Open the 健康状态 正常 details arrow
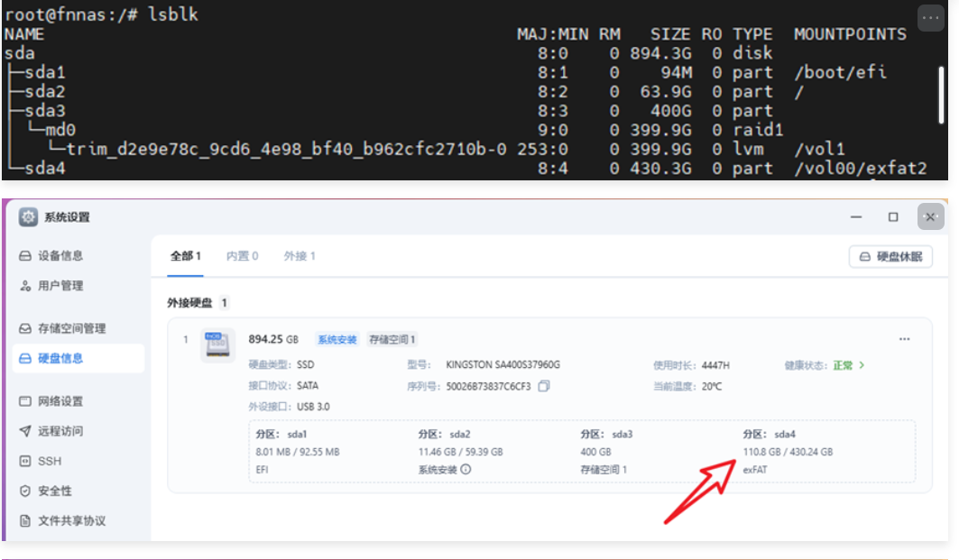959x560 pixels. (x=862, y=365)
